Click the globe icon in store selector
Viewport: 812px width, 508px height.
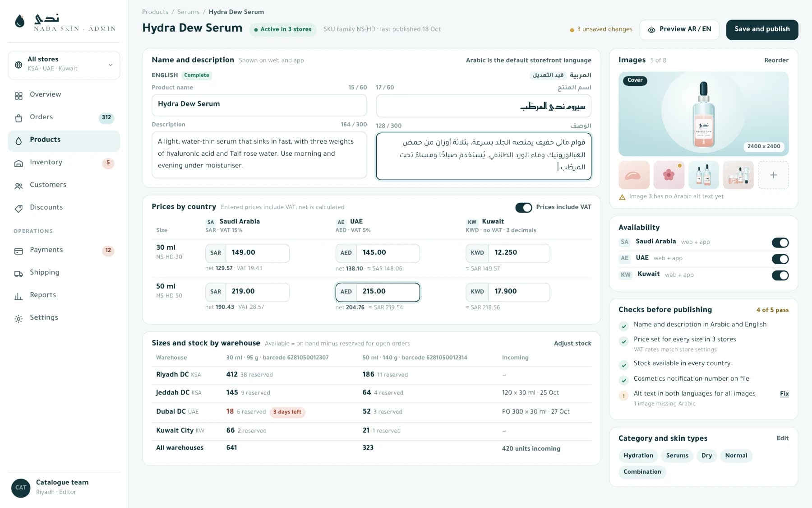pyautogui.click(x=18, y=65)
